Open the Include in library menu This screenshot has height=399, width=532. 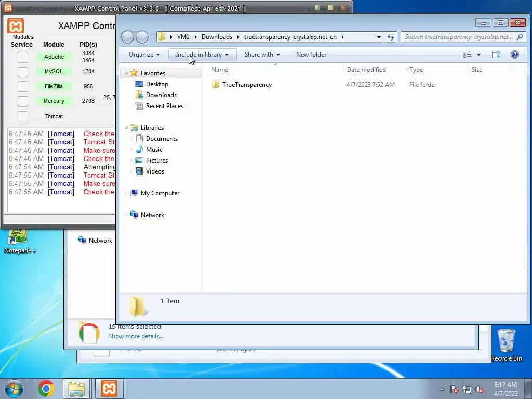pyautogui.click(x=202, y=54)
